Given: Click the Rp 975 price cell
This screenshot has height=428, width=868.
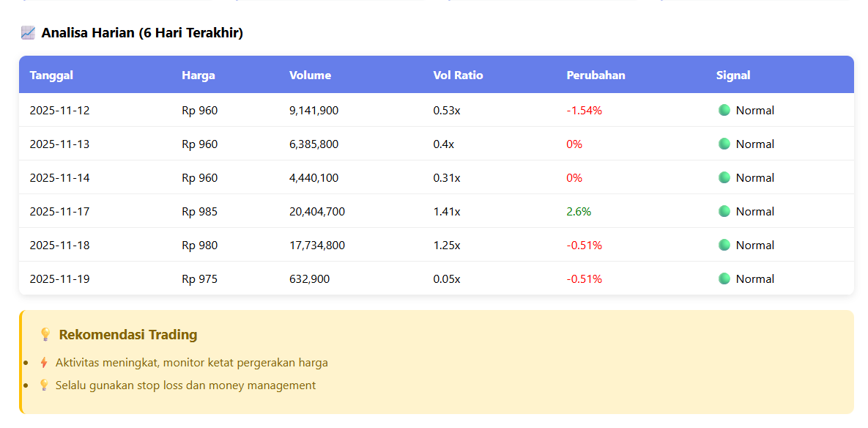Looking at the screenshot, I should pyautogui.click(x=199, y=279).
